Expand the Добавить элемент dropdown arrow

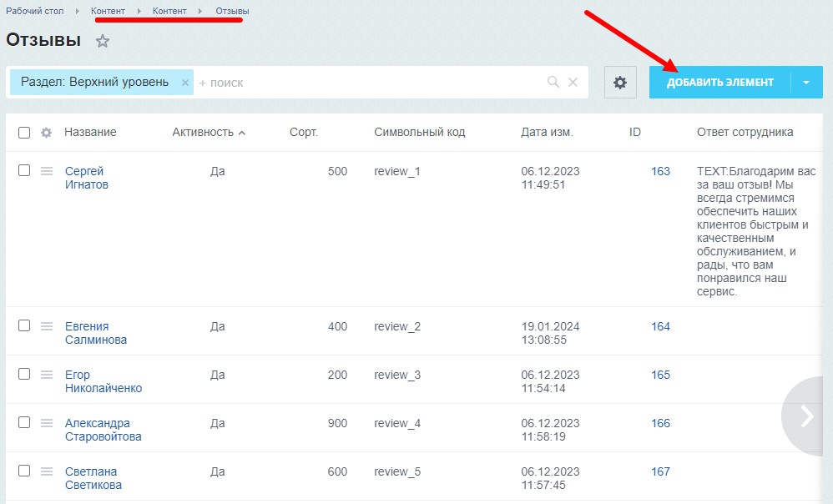point(806,83)
